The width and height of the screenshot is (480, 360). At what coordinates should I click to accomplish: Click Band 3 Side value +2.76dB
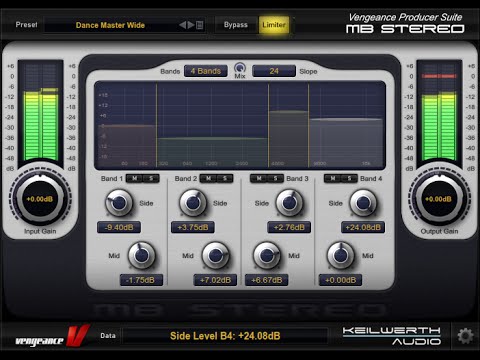point(289,227)
